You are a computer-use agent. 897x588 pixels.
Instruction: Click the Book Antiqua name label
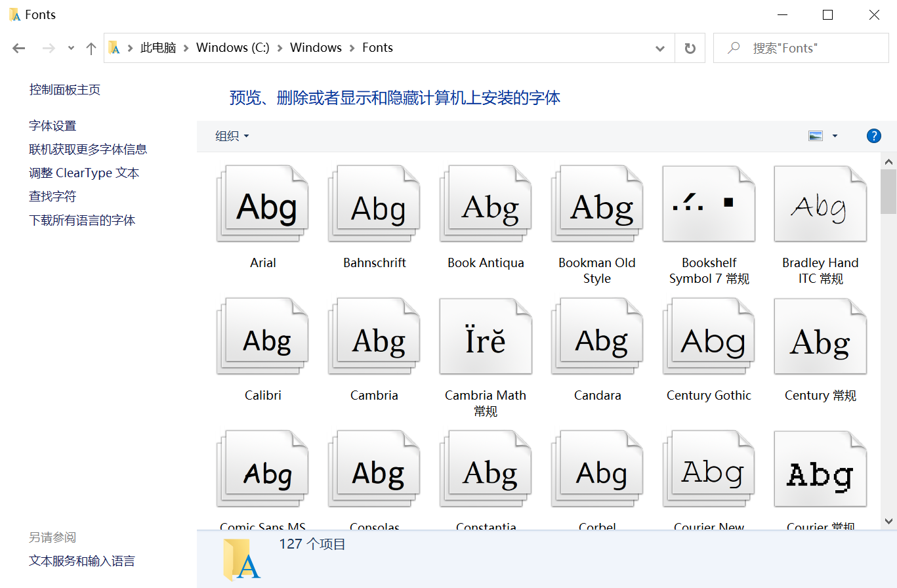pyautogui.click(x=486, y=262)
